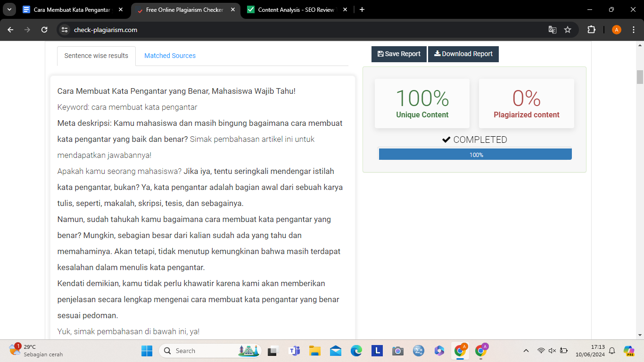Expand the tab search dropdown arrow
Image resolution: width=644 pixels, height=362 pixels.
(9, 9)
